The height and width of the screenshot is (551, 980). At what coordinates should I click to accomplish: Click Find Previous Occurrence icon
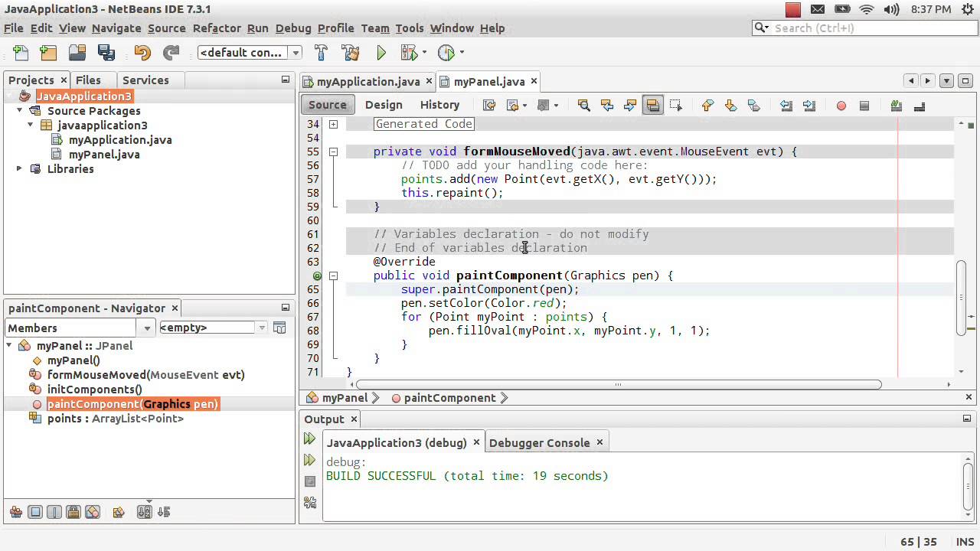pyautogui.click(x=607, y=106)
